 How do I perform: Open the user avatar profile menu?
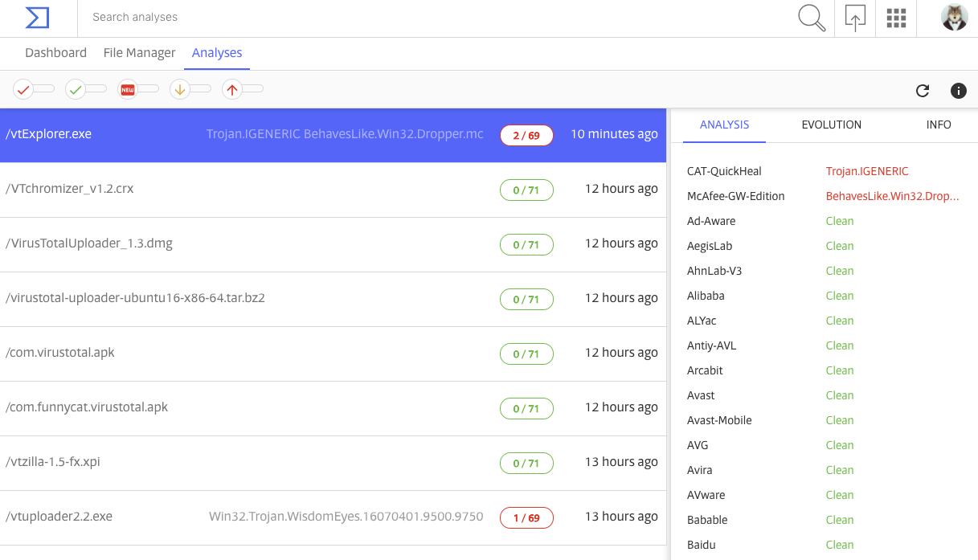click(955, 18)
